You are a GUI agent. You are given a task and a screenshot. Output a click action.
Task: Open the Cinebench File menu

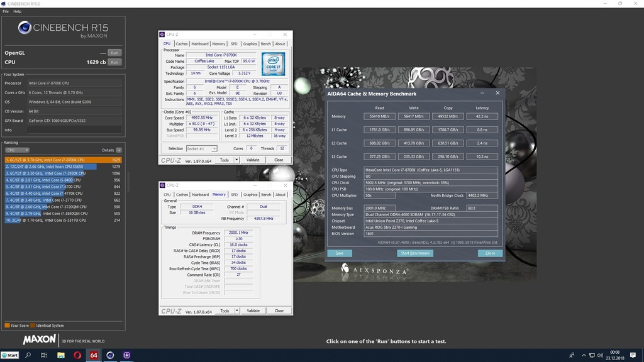point(5,11)
